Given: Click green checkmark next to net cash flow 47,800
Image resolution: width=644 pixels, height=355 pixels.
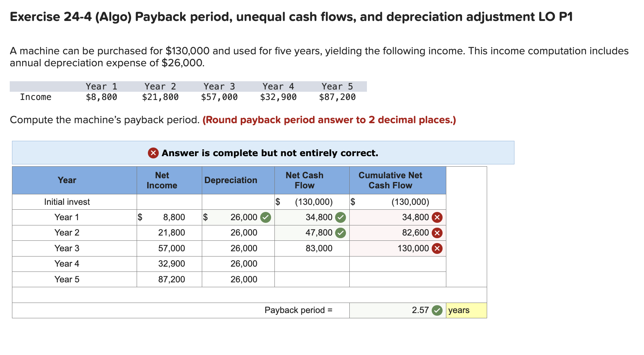Looking at the screenshot, I should coord(340,233).
